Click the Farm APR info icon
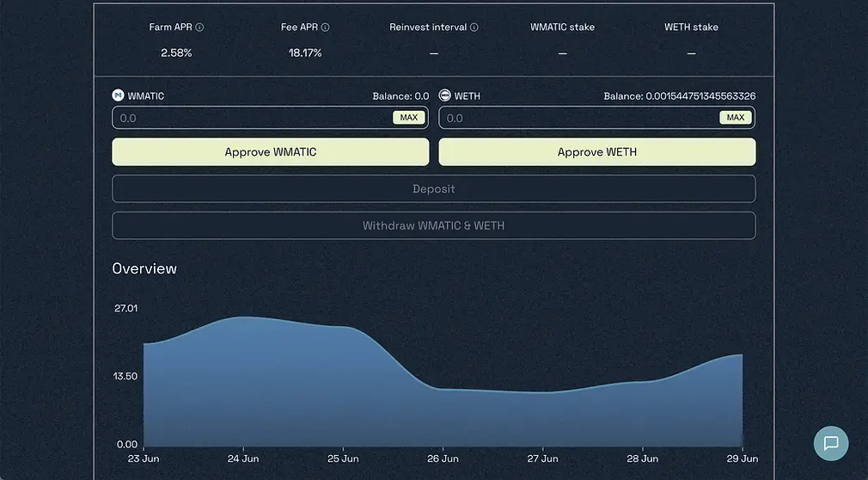 (x=200, y=28)
